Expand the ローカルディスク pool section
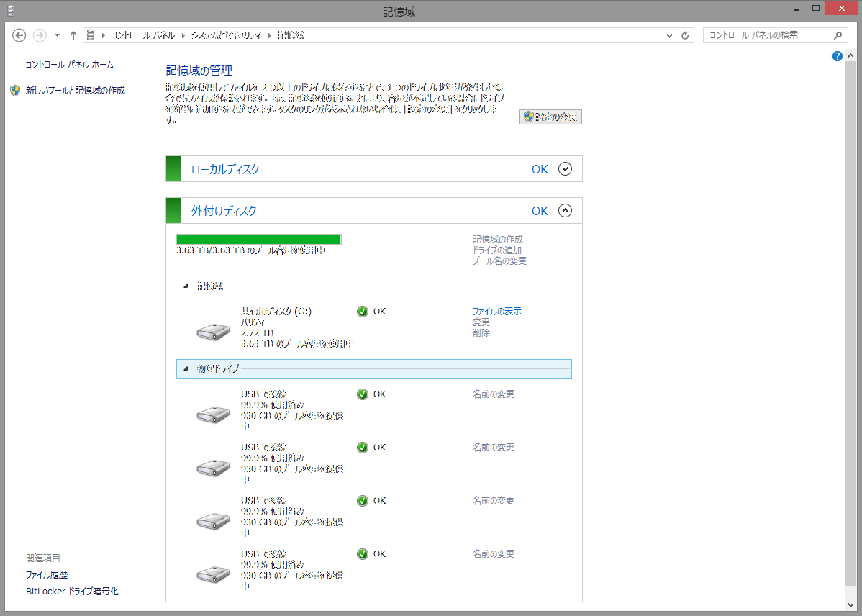862x616 pixels. [x=565, y=169]
